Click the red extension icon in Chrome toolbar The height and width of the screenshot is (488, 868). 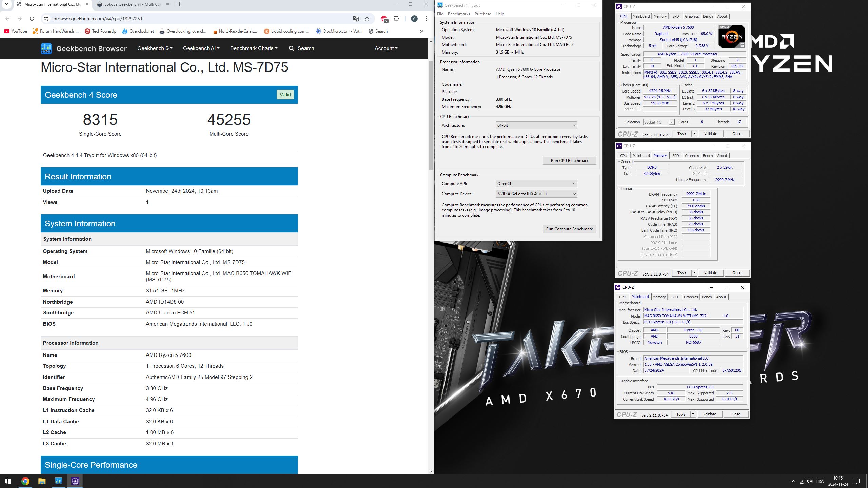coord(384,19)
